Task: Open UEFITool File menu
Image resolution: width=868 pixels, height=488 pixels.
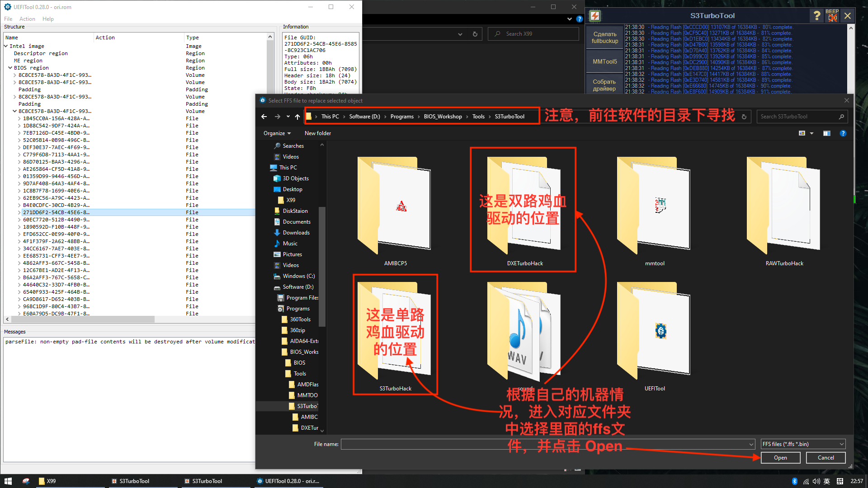Action: pyautogui.click(x=8, y=19)
